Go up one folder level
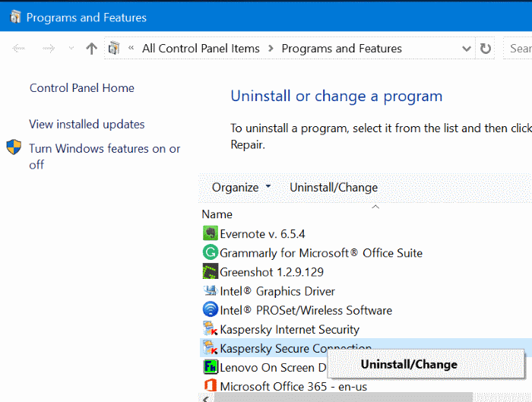 point(91,49)
